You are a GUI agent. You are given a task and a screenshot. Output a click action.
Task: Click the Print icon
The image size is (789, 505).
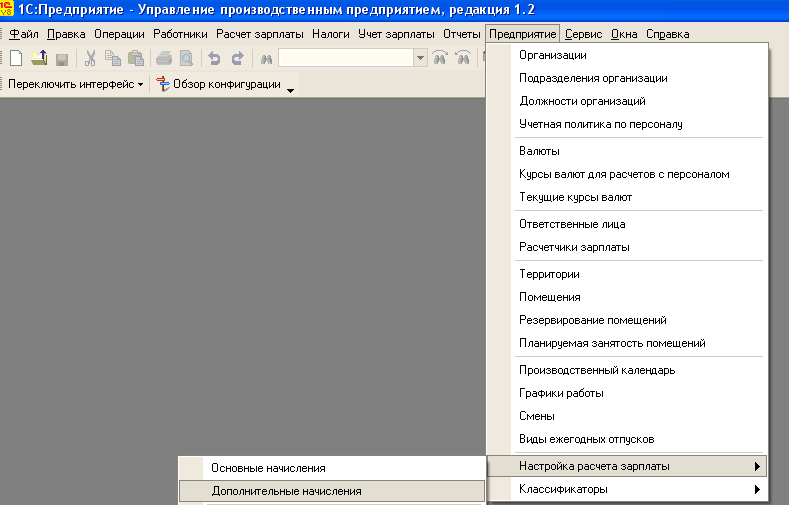click(x=164, y=58)
